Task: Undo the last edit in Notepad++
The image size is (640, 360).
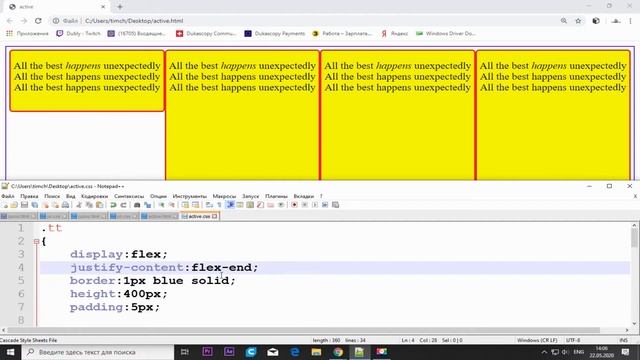Action: [x=113, y=205]
